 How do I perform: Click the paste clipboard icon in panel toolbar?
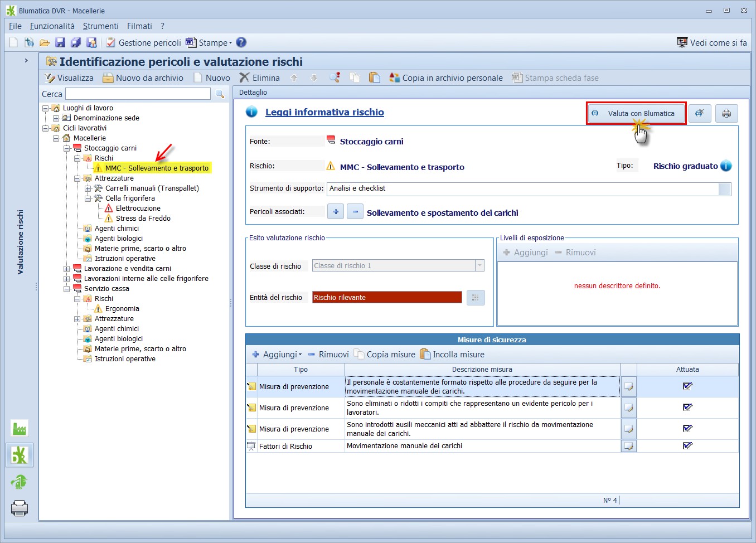coord(375,78)
